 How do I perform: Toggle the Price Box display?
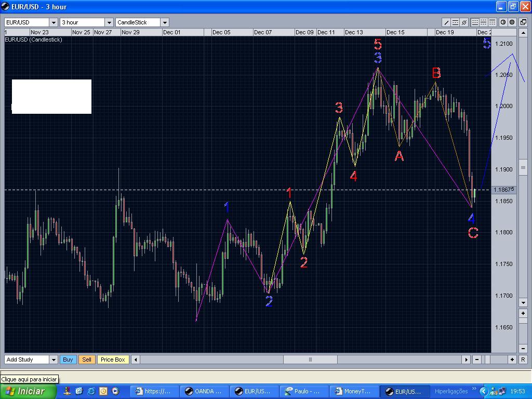[113, 359]
